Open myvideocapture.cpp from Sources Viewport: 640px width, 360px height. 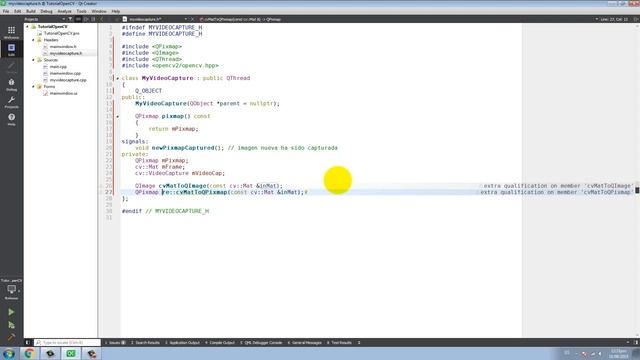point(68,80)
